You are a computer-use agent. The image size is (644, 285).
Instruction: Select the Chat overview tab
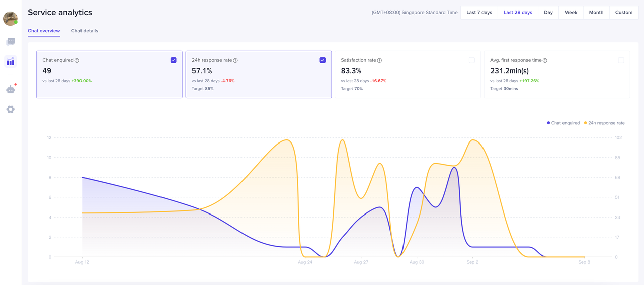44,31
